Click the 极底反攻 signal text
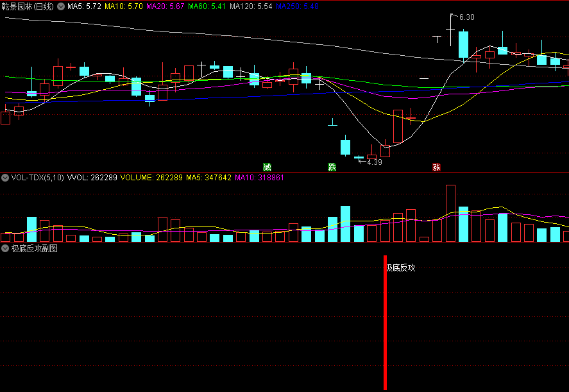 (x=401, y=268)
